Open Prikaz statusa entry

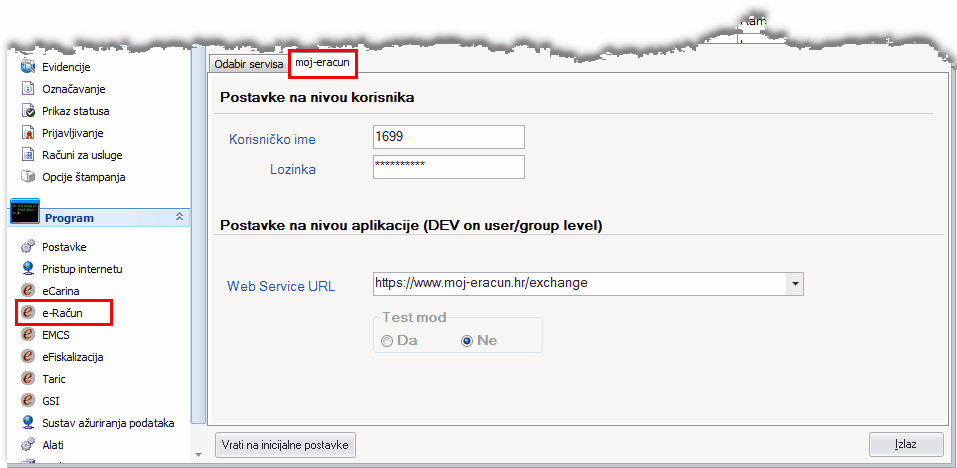pos(76,111)
